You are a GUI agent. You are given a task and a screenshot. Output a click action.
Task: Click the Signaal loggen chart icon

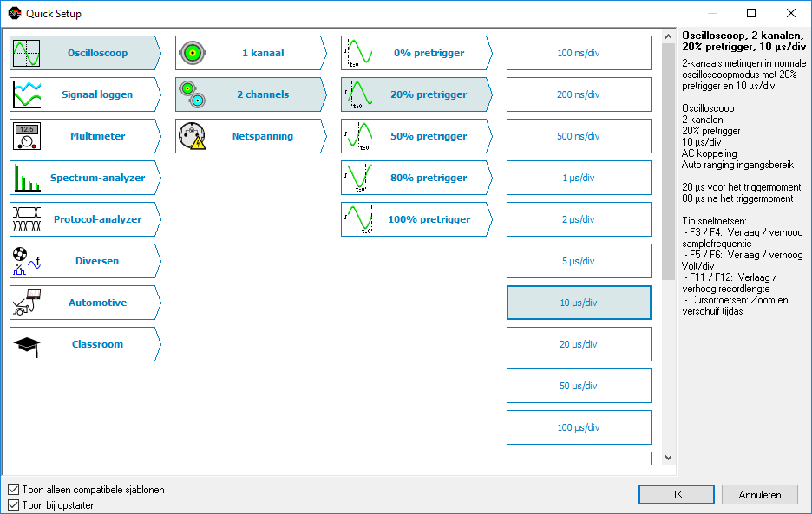(x=26, y=94)
